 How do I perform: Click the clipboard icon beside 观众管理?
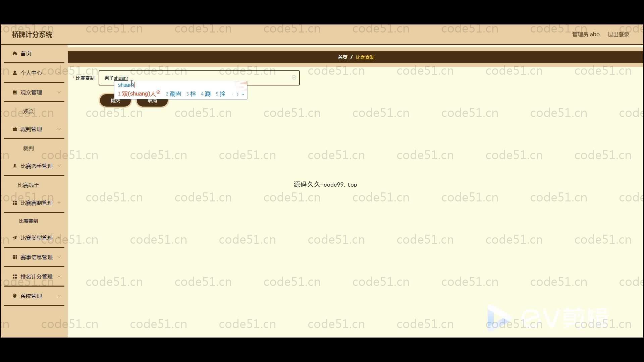point(14,92)
